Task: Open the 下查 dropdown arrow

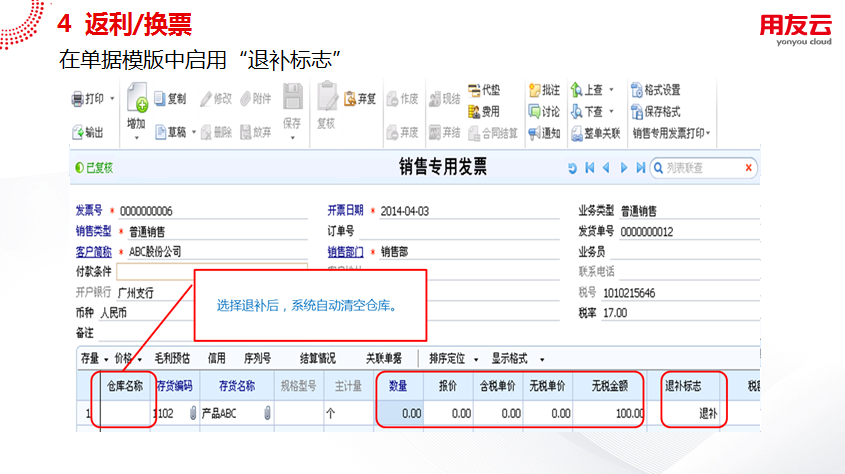Action: coord(611,111)
